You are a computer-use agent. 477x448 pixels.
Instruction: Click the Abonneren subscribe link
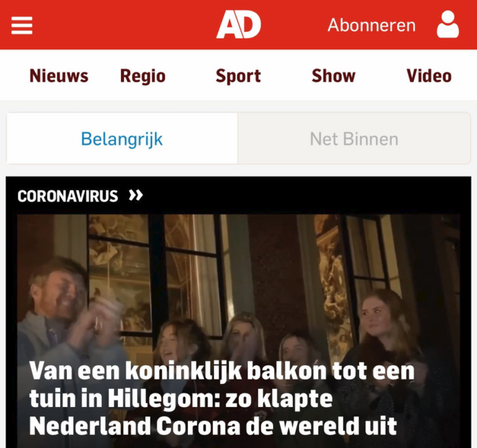tap(371, 25)
